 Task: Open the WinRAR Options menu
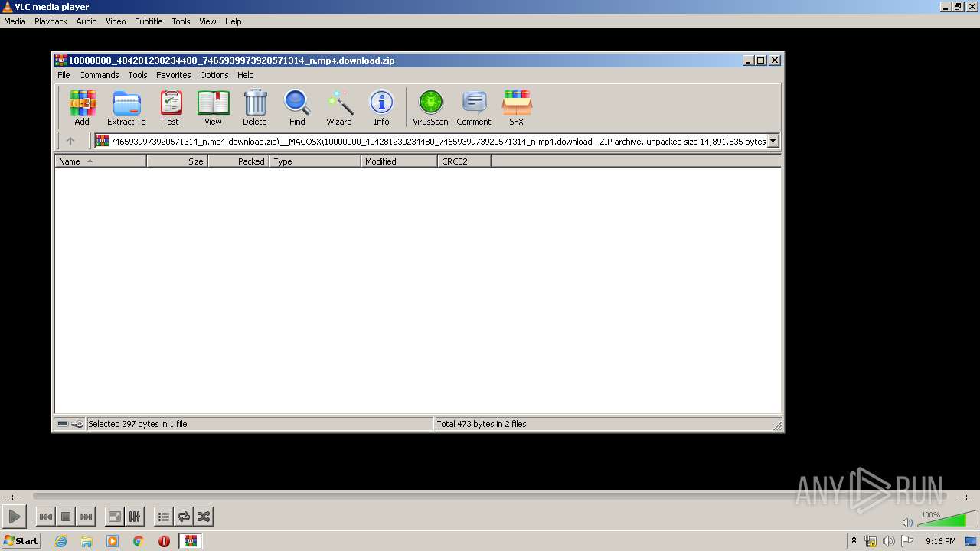[214, 75]
